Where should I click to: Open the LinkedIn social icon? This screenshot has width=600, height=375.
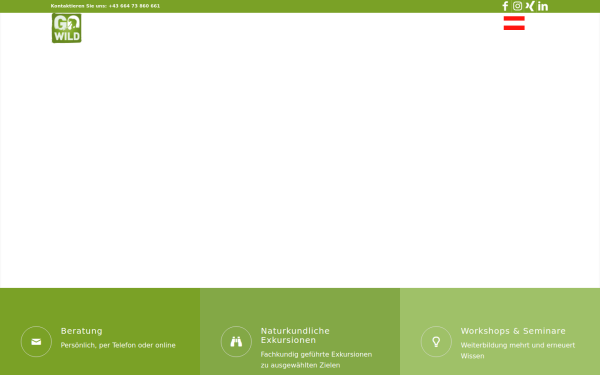click(543, 6)
